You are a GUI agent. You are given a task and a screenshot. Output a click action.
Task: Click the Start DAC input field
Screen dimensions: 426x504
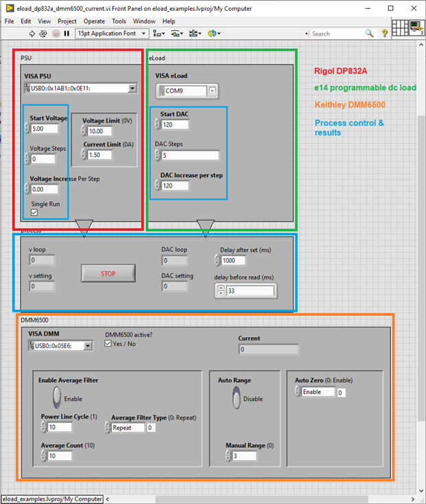pos(175,125)
